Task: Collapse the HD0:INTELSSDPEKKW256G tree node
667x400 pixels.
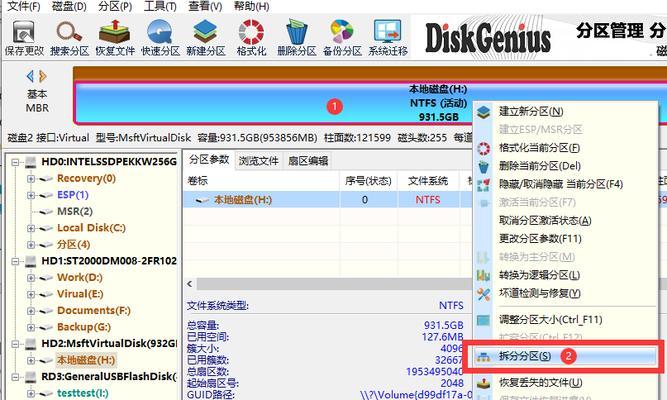Action: (x=16, y=162)
